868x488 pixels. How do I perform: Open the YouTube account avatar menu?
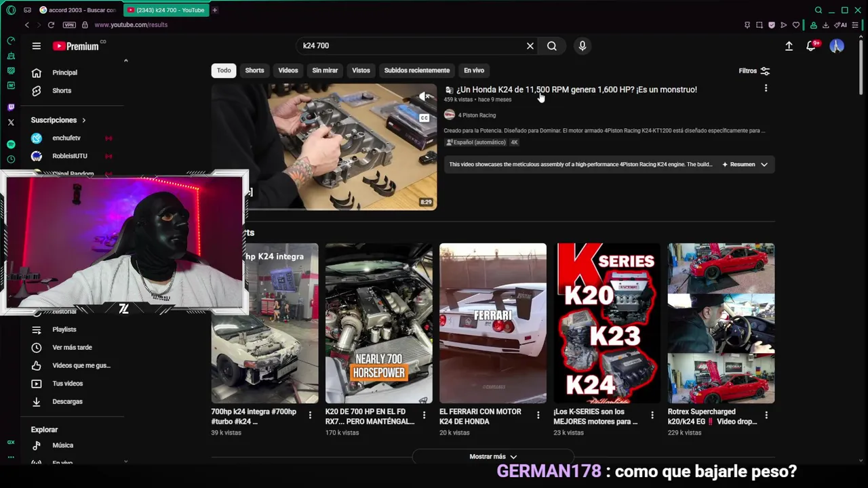click(x=837, y=46)
